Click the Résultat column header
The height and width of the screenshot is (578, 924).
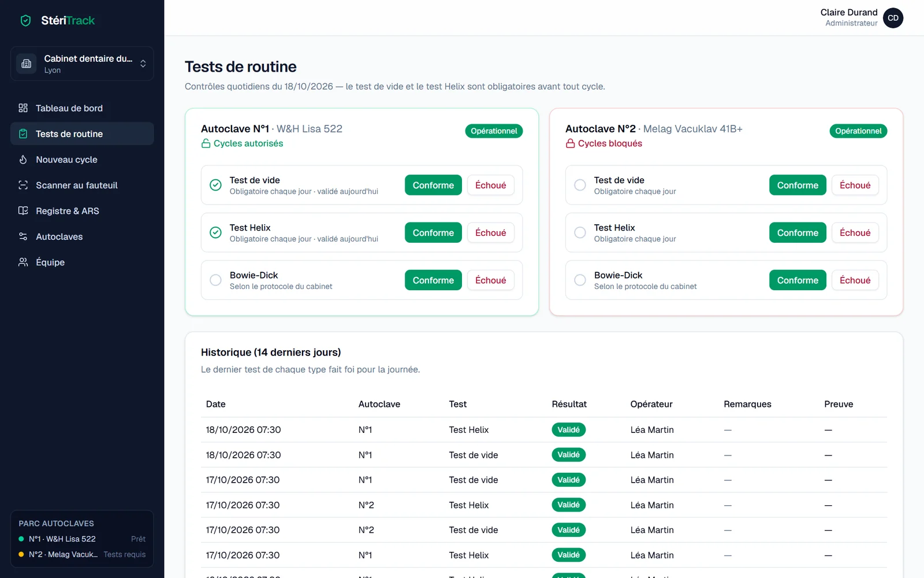click(569, 404)
